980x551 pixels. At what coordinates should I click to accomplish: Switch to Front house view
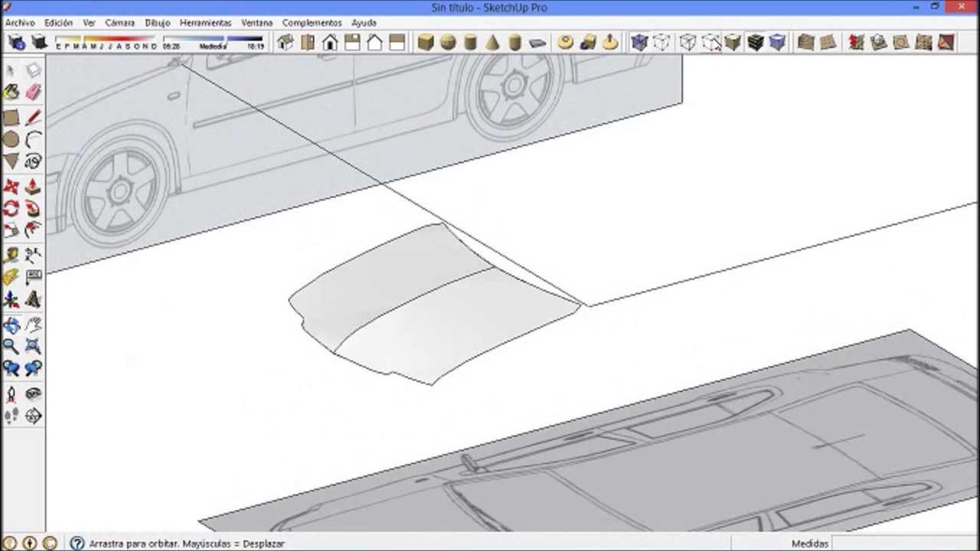tap(330, 43)
